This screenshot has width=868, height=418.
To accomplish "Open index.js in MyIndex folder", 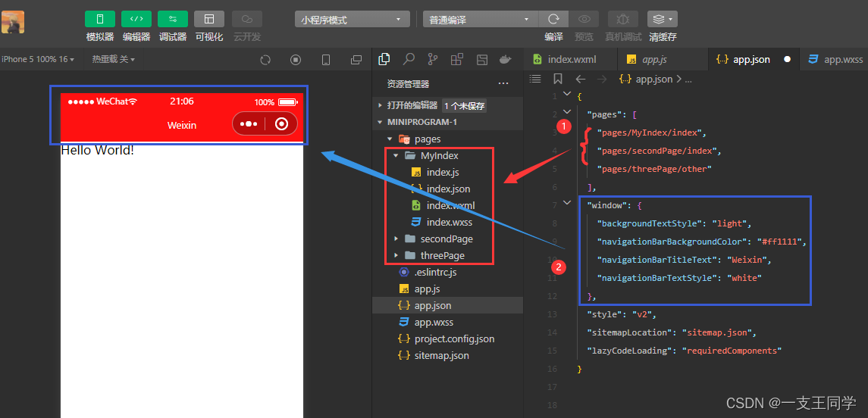I will tap(447, 172).
